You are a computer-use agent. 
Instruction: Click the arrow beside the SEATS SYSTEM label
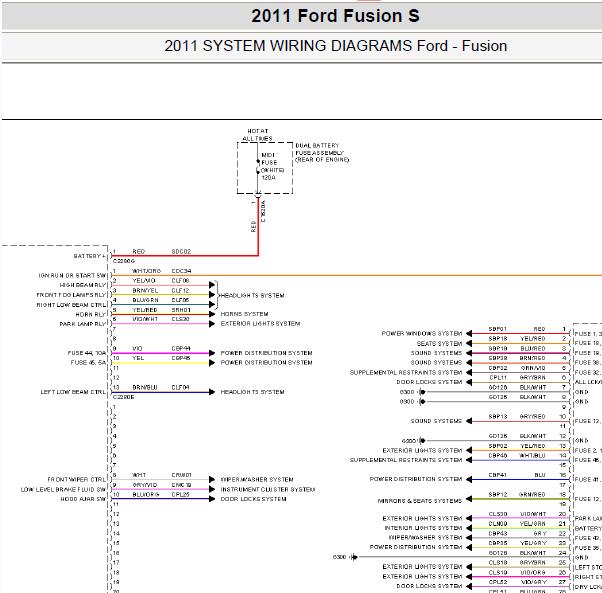(x=469, y=343)
